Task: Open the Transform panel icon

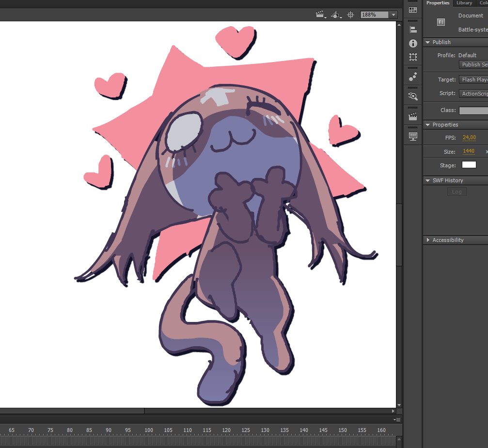Action: pyautogui.click(x=413, y=57)
